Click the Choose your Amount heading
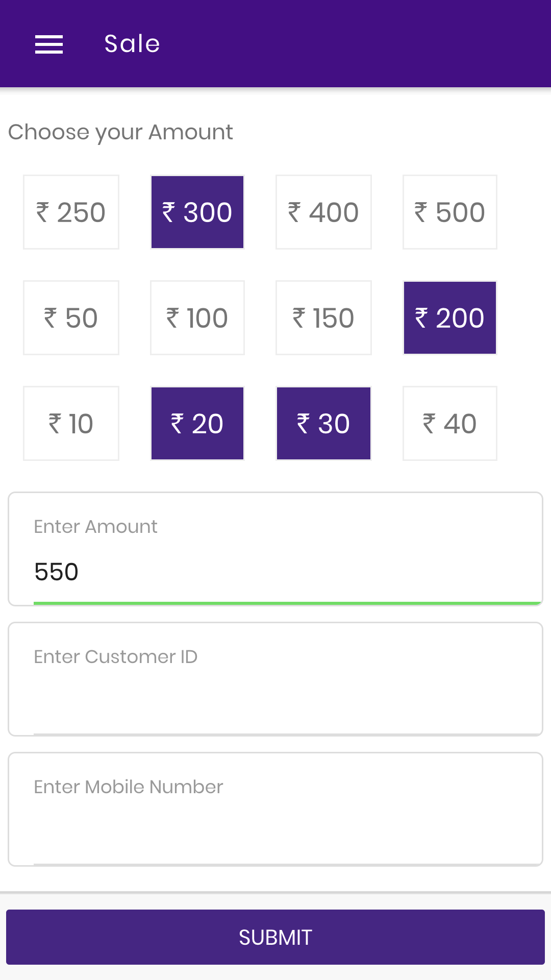Screen dimensions: 551x980 pyautogui.click(x=120, y=132)
